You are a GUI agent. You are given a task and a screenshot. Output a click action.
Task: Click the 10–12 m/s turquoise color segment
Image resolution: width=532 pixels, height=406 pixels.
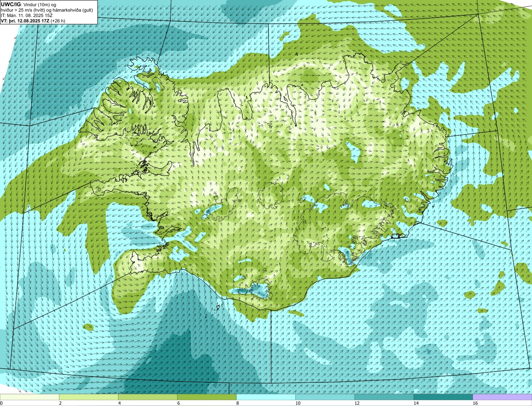click(x=325, y=397)
